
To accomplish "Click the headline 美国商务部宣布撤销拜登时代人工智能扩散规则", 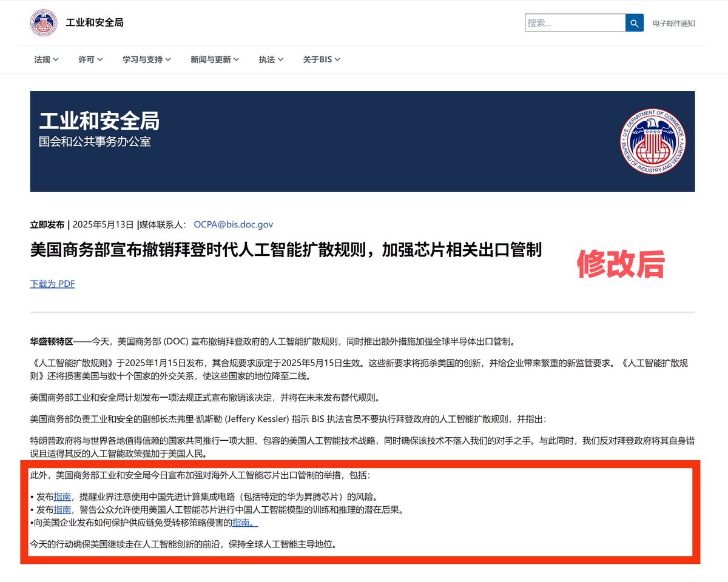I will 286,249.
